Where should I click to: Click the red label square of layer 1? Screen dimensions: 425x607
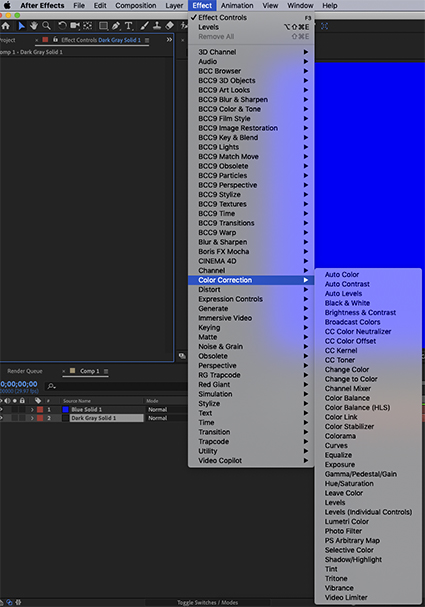(40, 410)
